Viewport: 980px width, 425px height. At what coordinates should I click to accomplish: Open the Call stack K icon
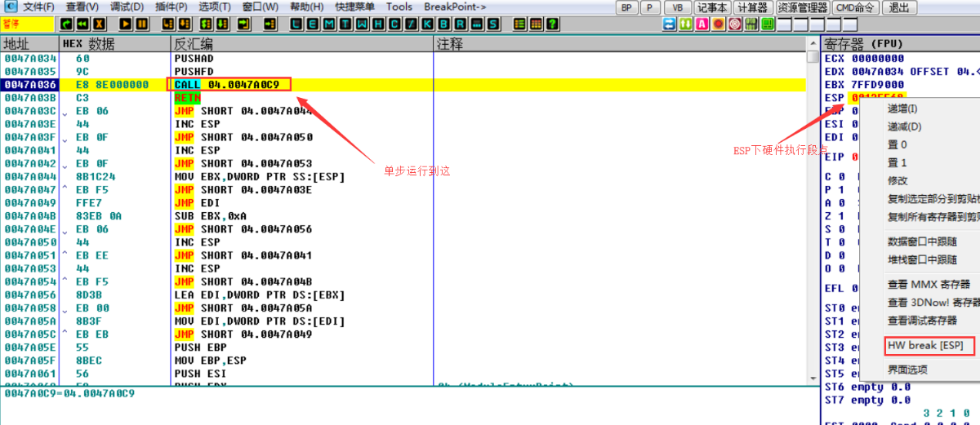427,24
